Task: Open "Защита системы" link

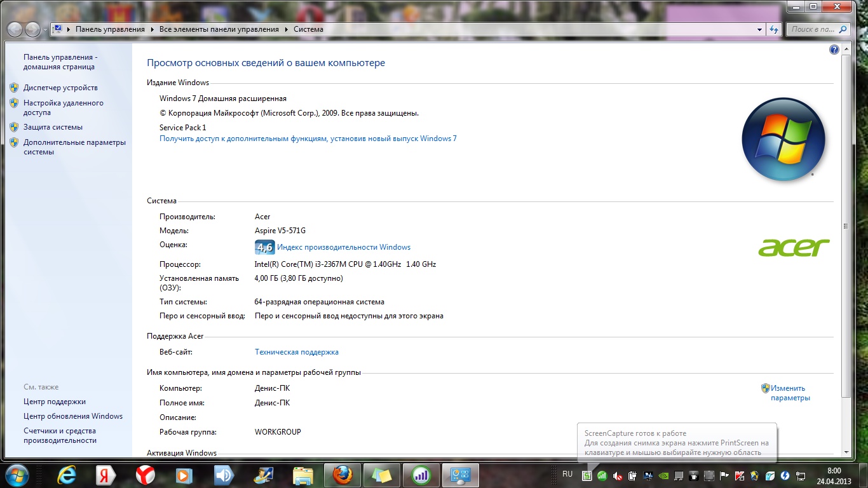Action: coord(53,127)
